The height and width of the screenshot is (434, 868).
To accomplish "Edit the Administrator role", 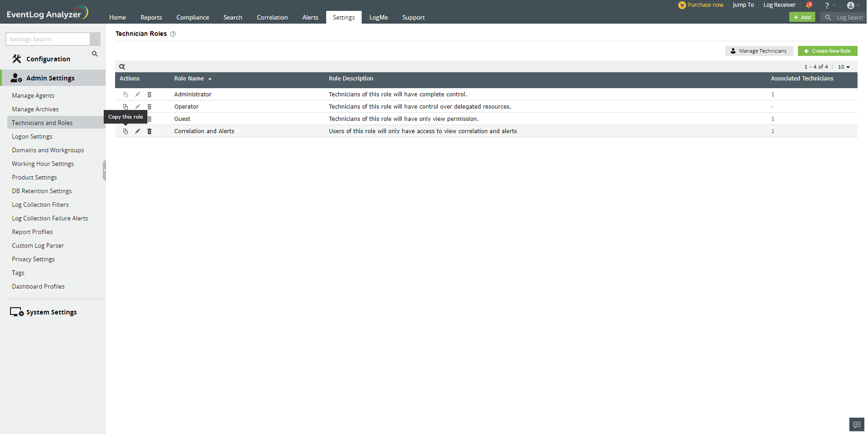I will coord(137,95).
